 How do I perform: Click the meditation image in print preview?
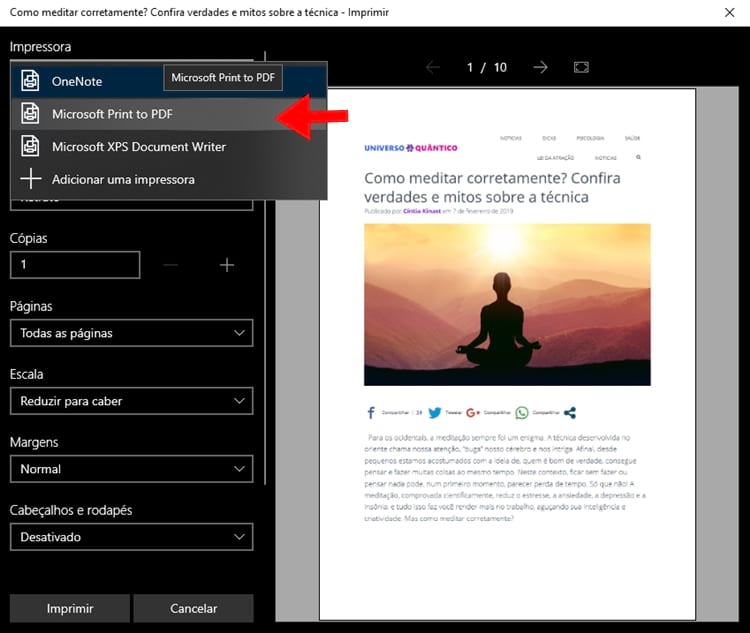507,304
